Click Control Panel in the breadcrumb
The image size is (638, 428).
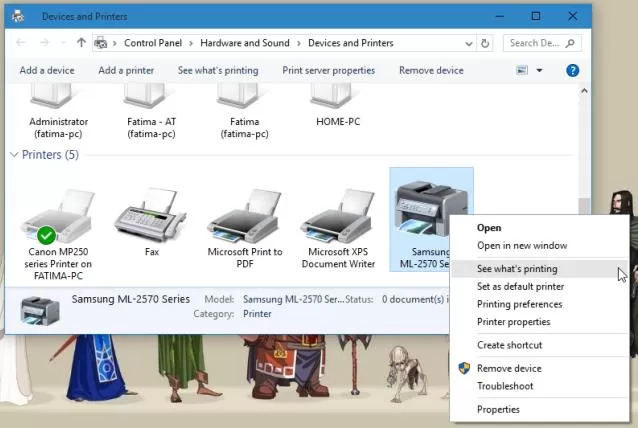[x=153, y=43]
